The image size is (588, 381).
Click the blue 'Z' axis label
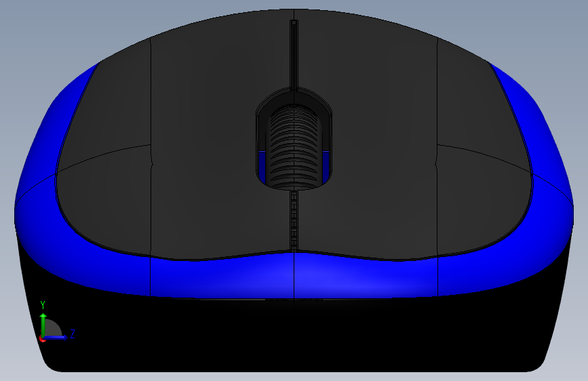click(73, 334)
